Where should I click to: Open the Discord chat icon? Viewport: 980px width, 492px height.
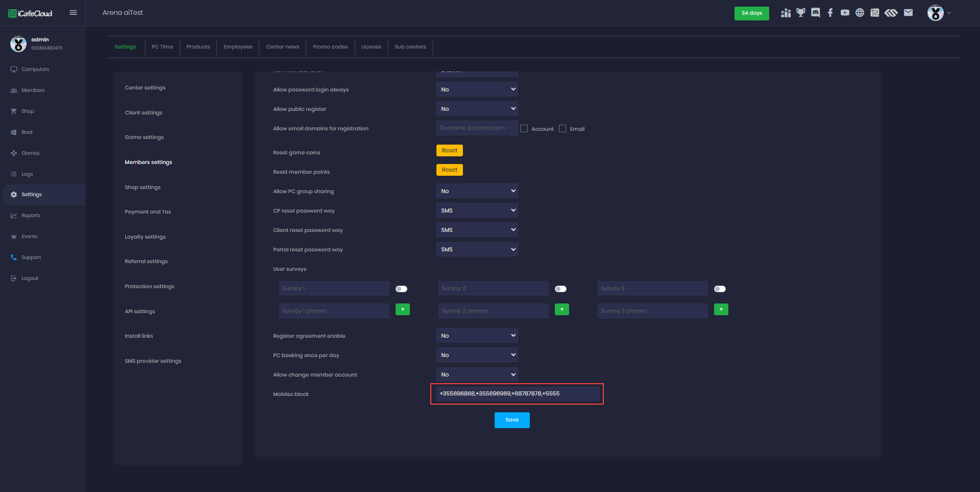815,13
